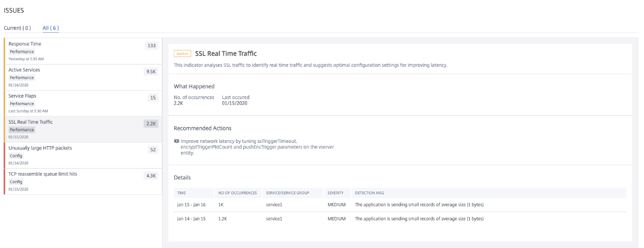The image size is (644, 248).
Task: Click Config tag under TCP reassemble queue limit
Action: click(x=16, y=182)
